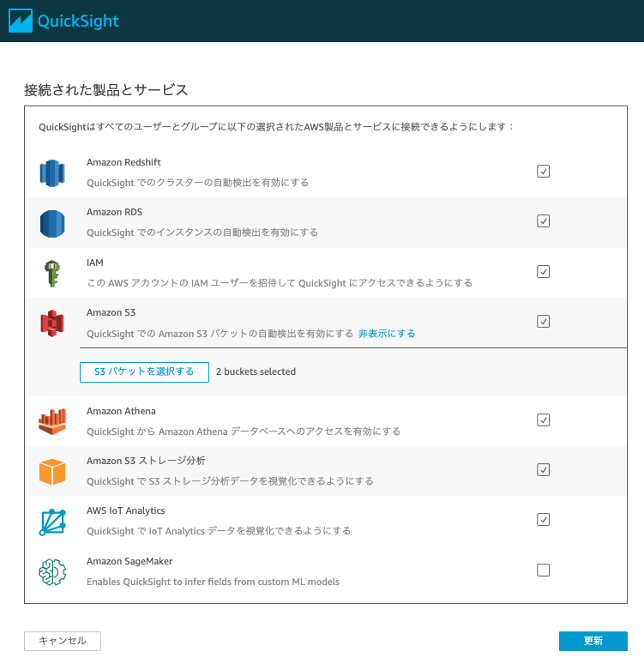Click the orange S3 storage analytics cube icon

point(52,472)
